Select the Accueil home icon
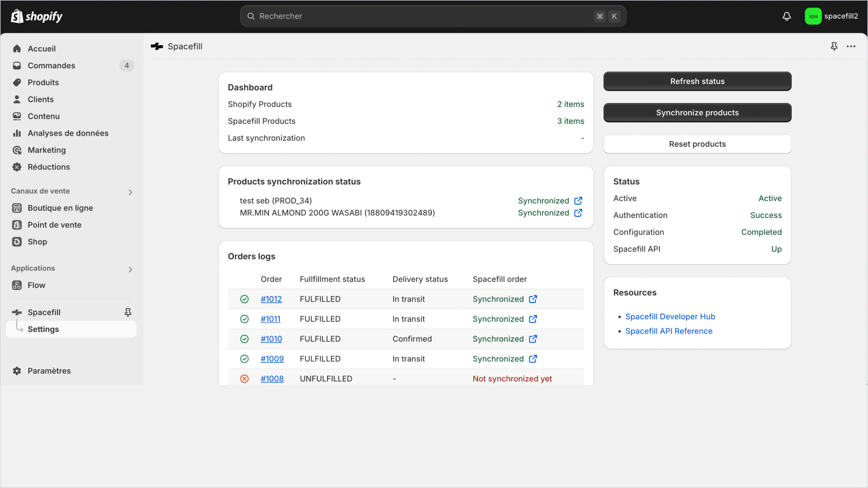The height and width of the screenshot is (488, 868). [17, 48]
